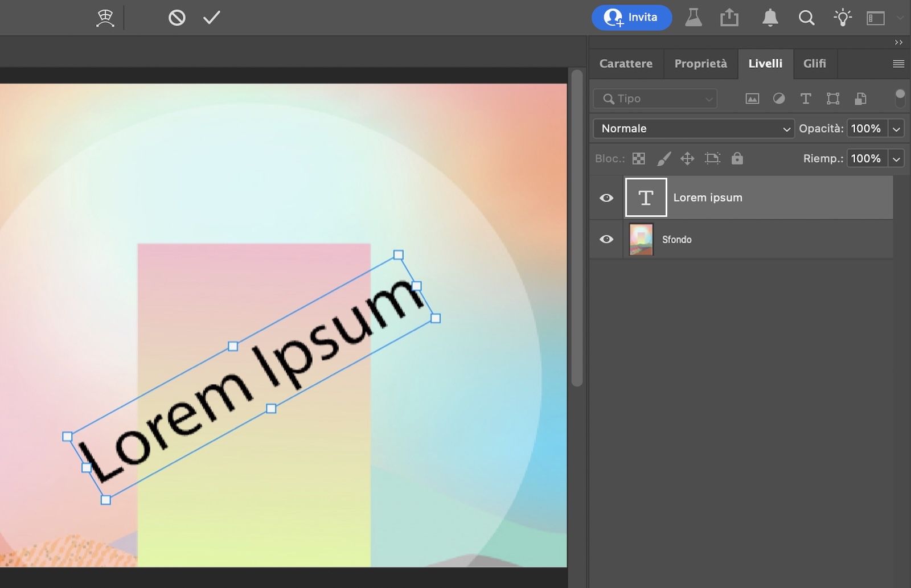
Task: Open the beta flask icon
Action: coord(693,18)
